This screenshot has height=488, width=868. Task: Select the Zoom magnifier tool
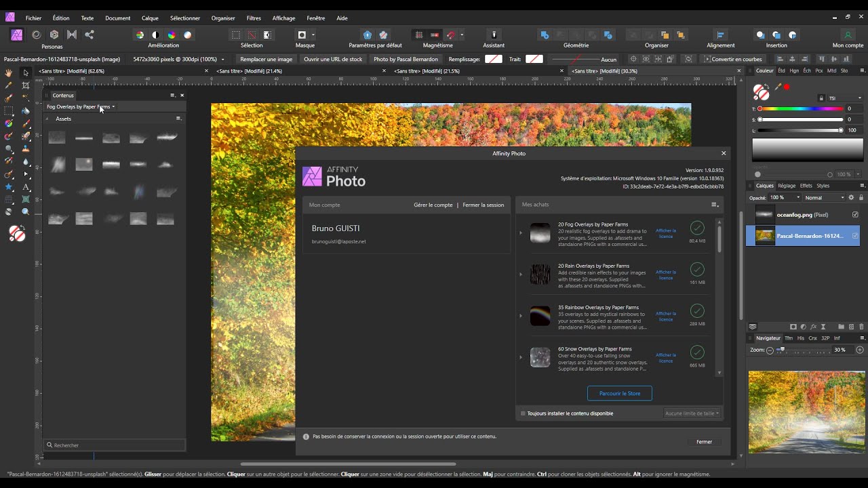tap(26, 211)
